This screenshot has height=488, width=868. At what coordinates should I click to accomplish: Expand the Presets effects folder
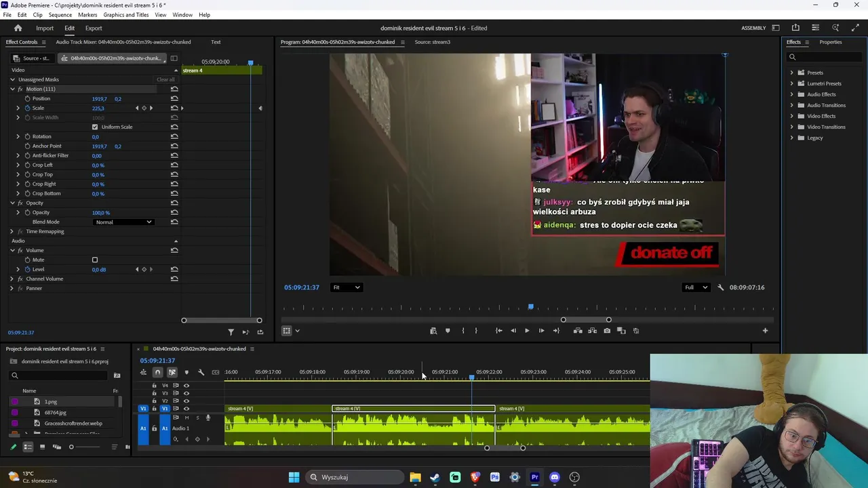click(x=791, y=73)
